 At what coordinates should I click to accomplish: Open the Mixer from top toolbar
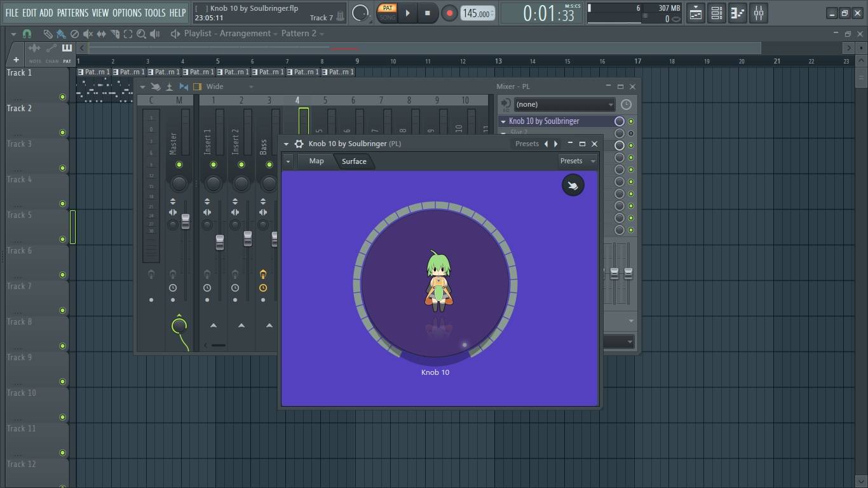(x=759, y=13)
